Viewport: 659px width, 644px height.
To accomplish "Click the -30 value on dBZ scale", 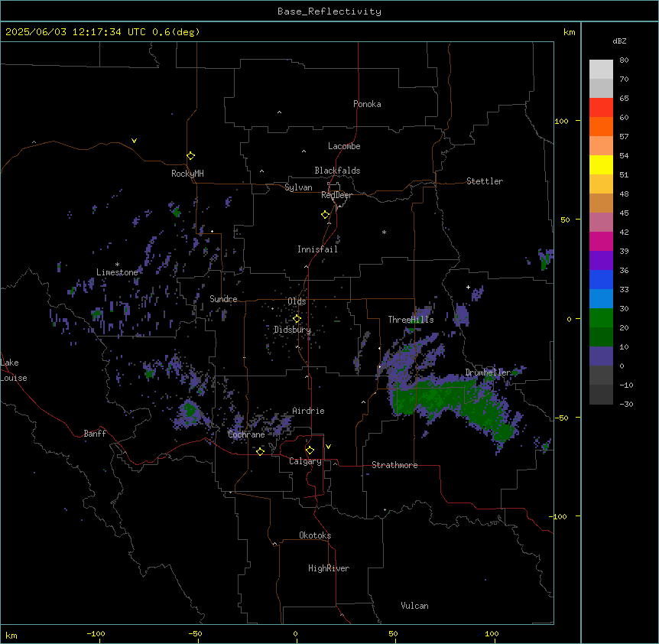I will tap(626, 404).
